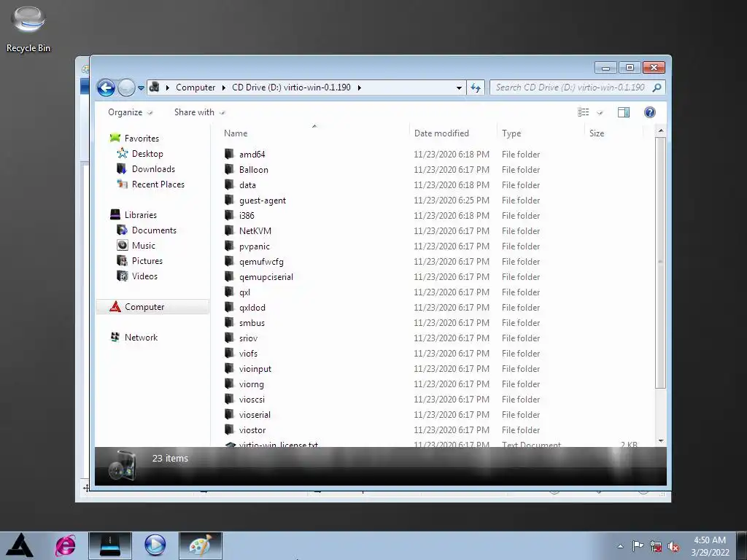The width and height of the screenshot is (747, 560).
Task: Open the Organize menu
Action: 130,112
